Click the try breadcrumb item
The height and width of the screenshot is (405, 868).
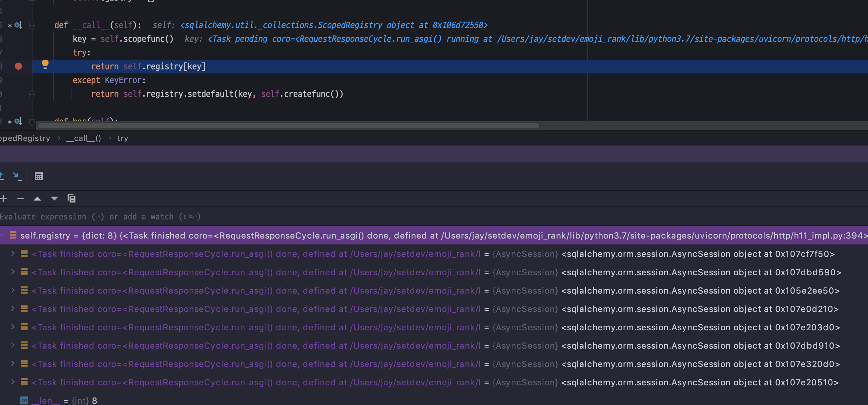pyautogui.click(x=123, y=138)
